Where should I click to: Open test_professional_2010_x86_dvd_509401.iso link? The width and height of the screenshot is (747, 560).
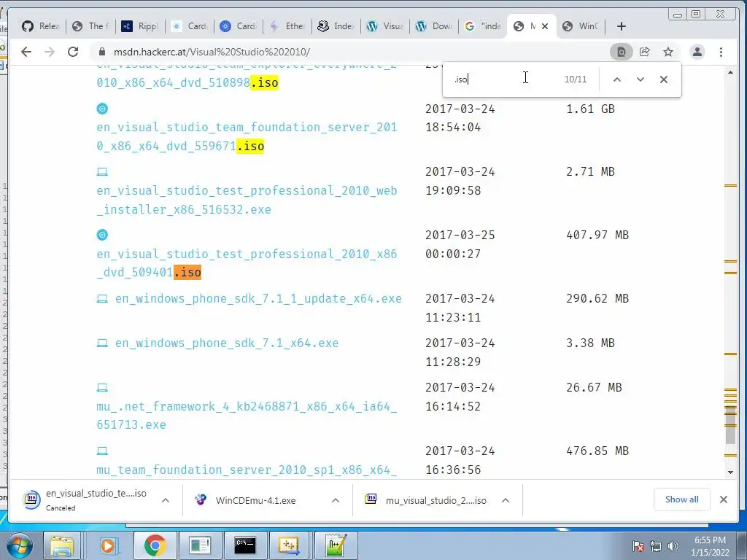(x=247, y=262)
